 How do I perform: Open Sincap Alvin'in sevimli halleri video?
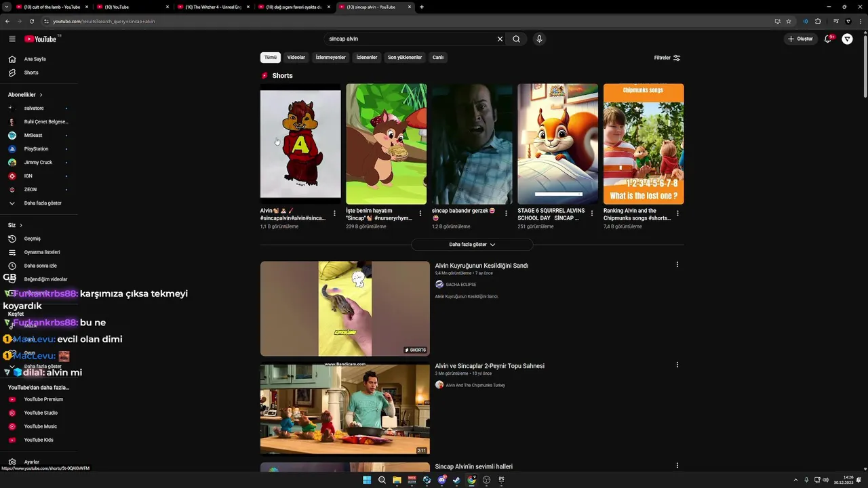pyautogui.click(x=473, y=467)
